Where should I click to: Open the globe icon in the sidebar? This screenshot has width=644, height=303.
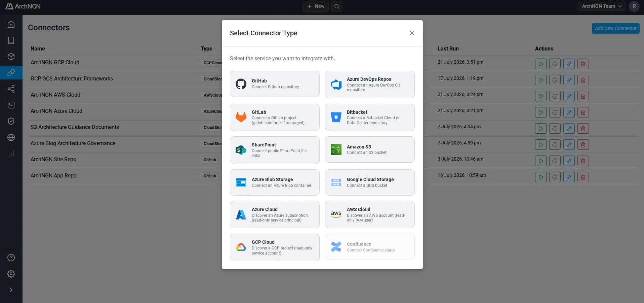[x=11, y=137]
